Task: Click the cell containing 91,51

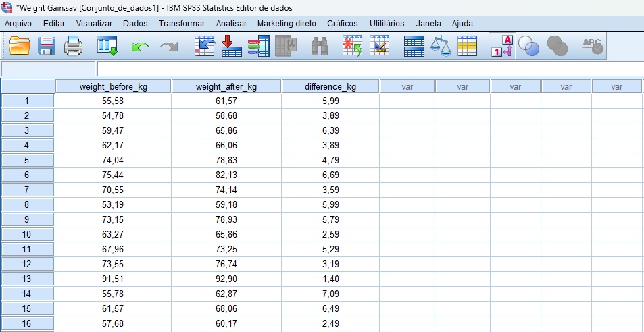Action: (113, 279)
